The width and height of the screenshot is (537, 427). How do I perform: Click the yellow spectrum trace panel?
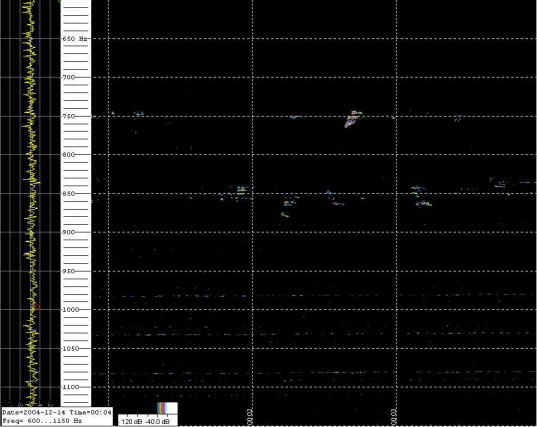(x=30, y=202)
